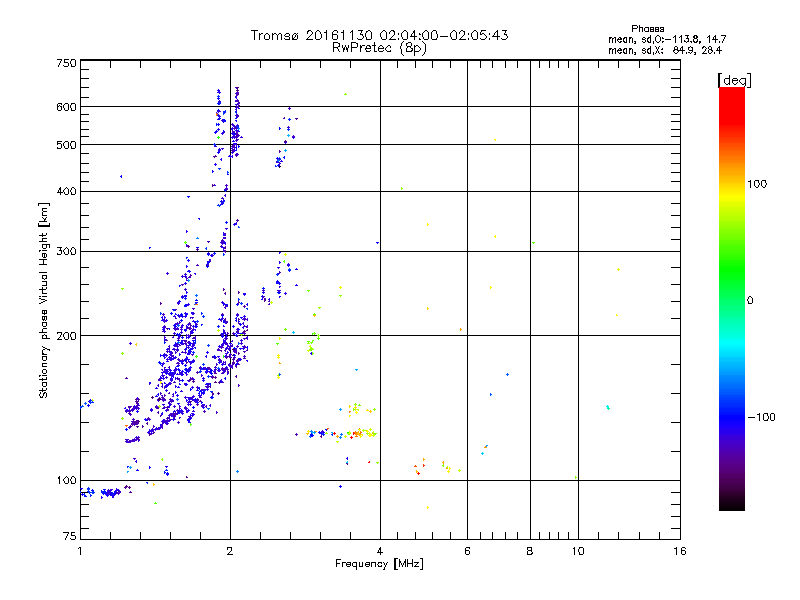Click the y-axis '400' tick label

pyautogui.click(x=66, y=191)
